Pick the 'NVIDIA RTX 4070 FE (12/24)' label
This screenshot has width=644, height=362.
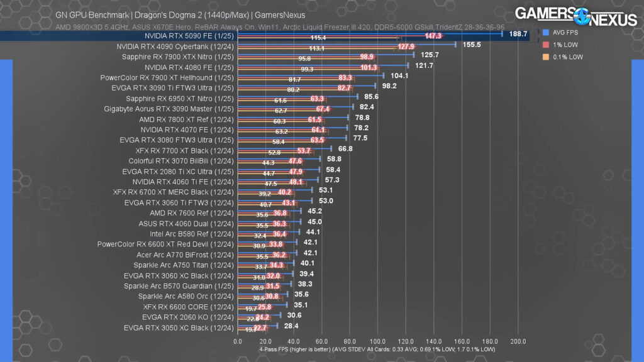click(187, 130)
